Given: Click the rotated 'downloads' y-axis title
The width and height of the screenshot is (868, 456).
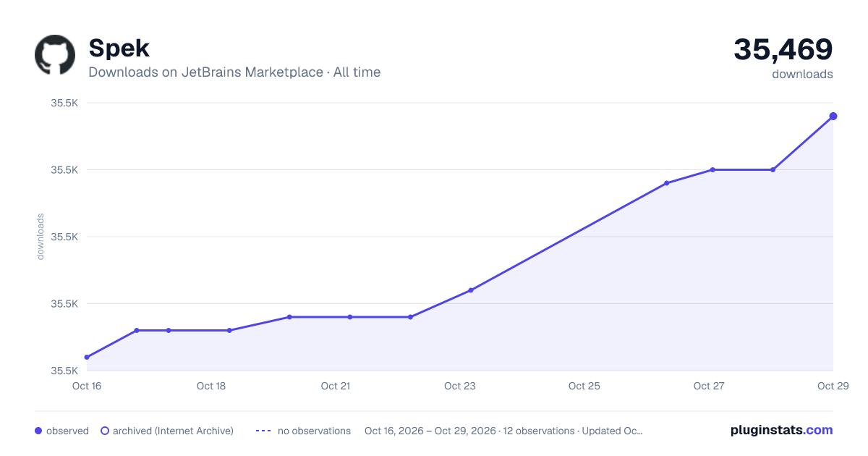Looking at the screenshot, I should 41,237.
